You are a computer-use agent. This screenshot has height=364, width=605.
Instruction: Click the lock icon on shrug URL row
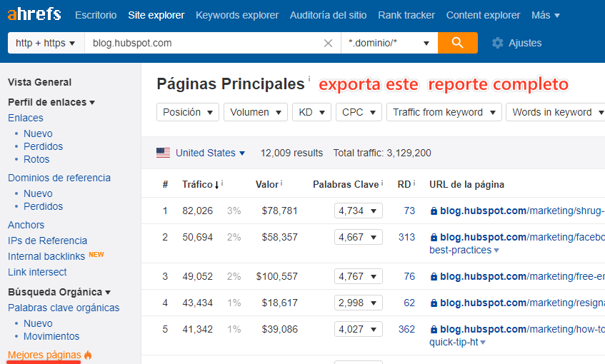click(x=434, y=211)
